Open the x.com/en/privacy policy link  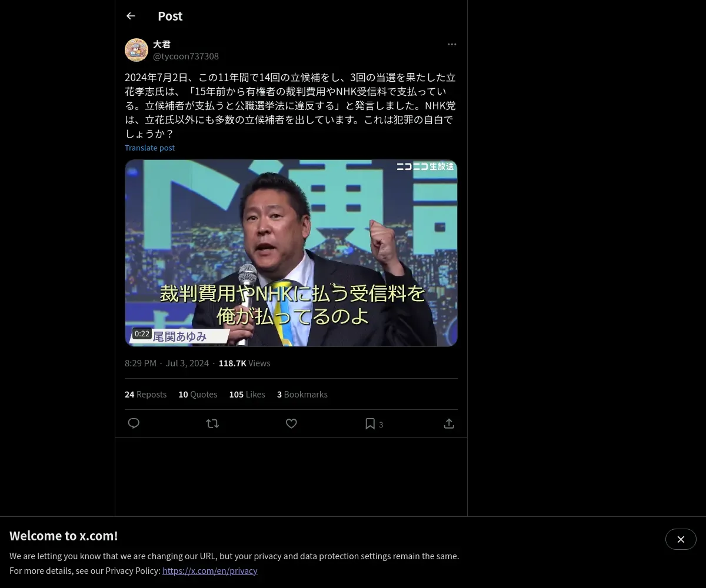click(x=210, y=570)
